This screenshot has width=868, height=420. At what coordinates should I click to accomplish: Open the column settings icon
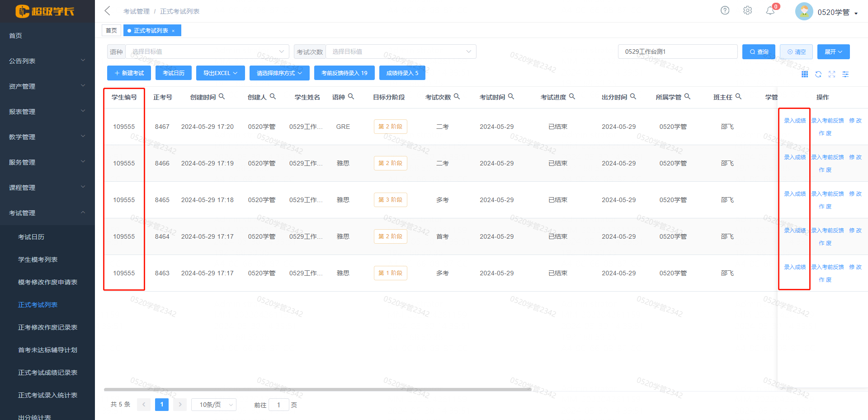845,74
